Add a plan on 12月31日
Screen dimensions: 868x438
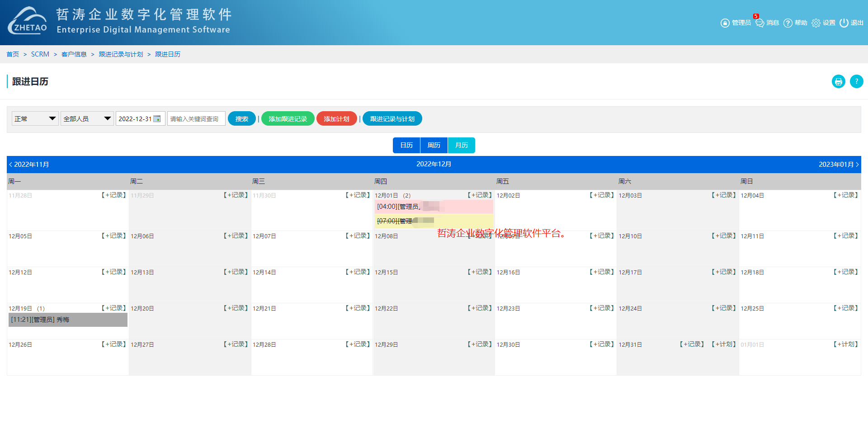pos(723,344)
